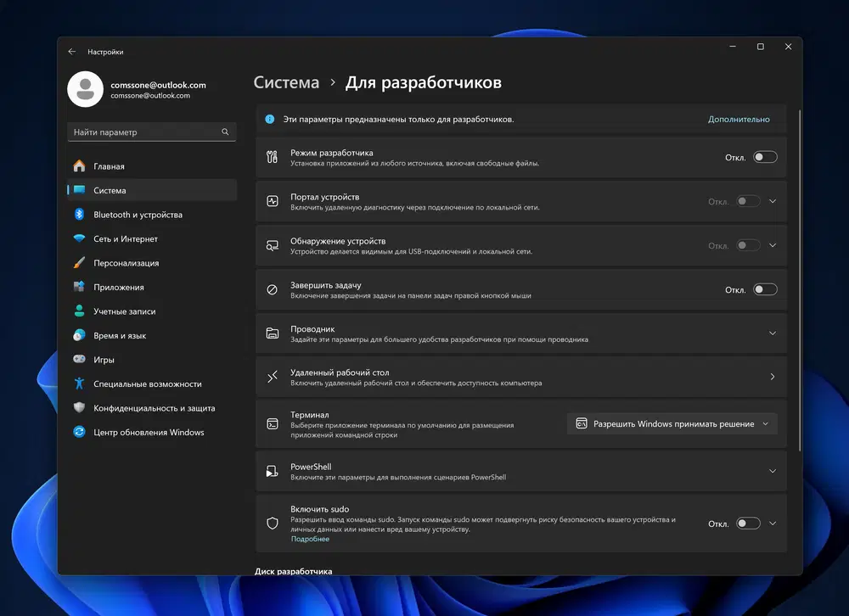Click the Игры gamepad icon

[x=79, y=360]
